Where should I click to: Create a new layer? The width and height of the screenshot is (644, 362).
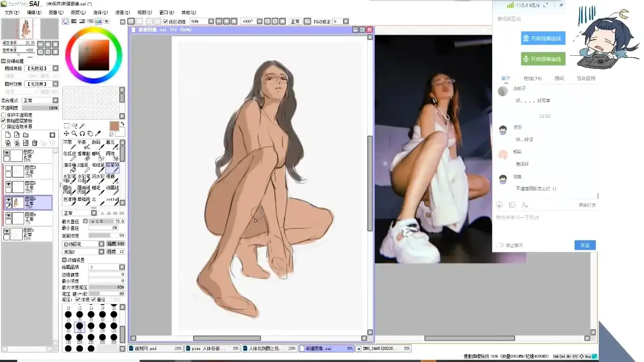[x=8, y=135]
